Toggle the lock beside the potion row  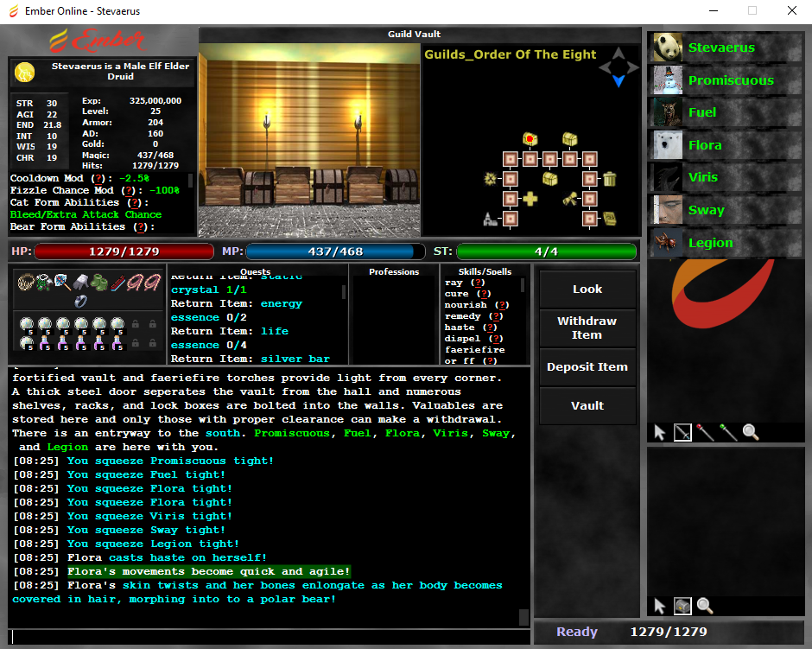point(135,342)
